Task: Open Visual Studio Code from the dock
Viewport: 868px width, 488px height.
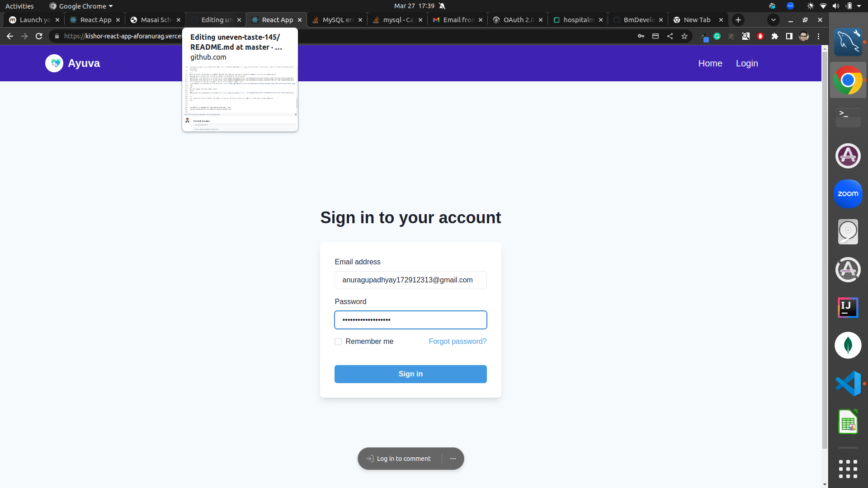Action: [848, 383]
